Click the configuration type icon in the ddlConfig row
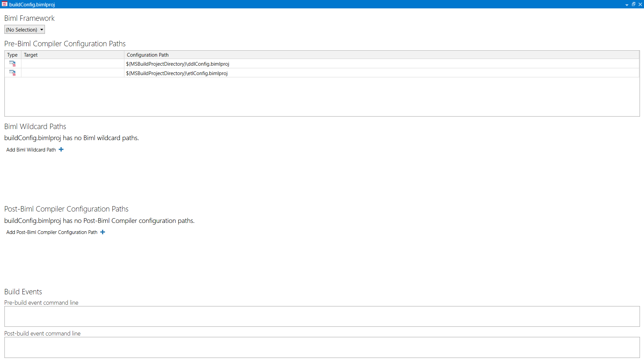This screenshot has width=644, height=362. [12, 63]
